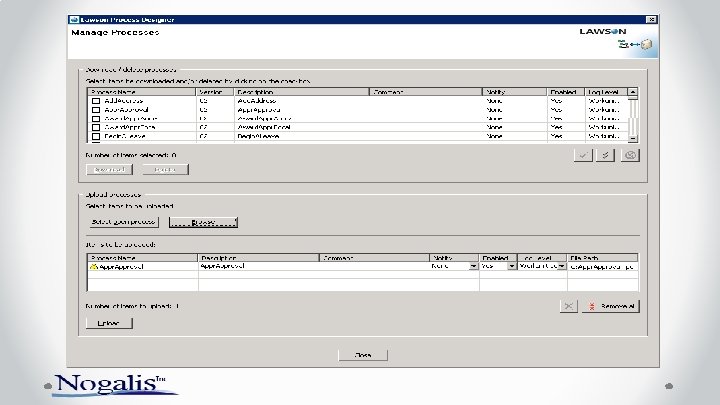Click the Process Name header in the download table

(x=141, y=92)
